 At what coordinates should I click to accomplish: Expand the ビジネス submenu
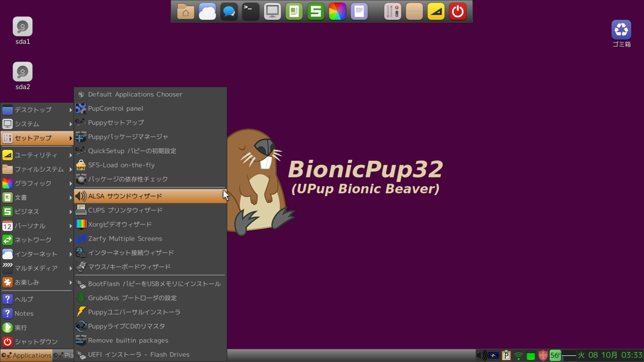tap(37, 212)
